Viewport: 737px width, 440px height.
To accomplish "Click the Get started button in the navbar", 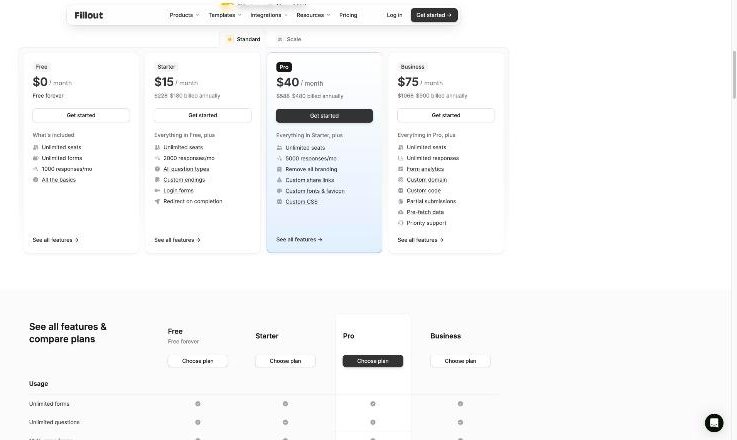I will pos(434,15).
